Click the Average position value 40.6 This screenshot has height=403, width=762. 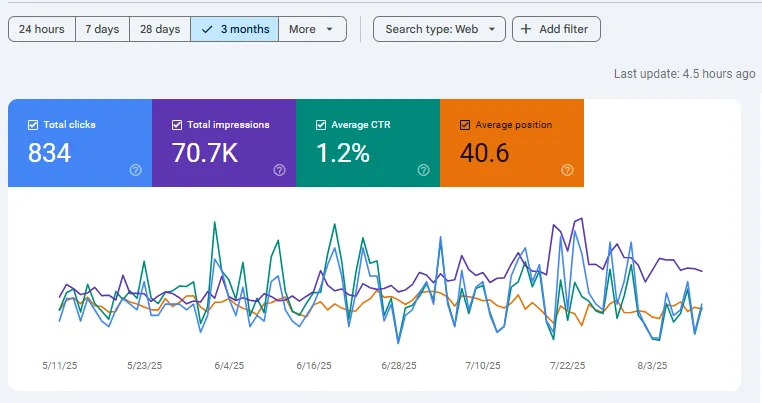tap(485, 153)
